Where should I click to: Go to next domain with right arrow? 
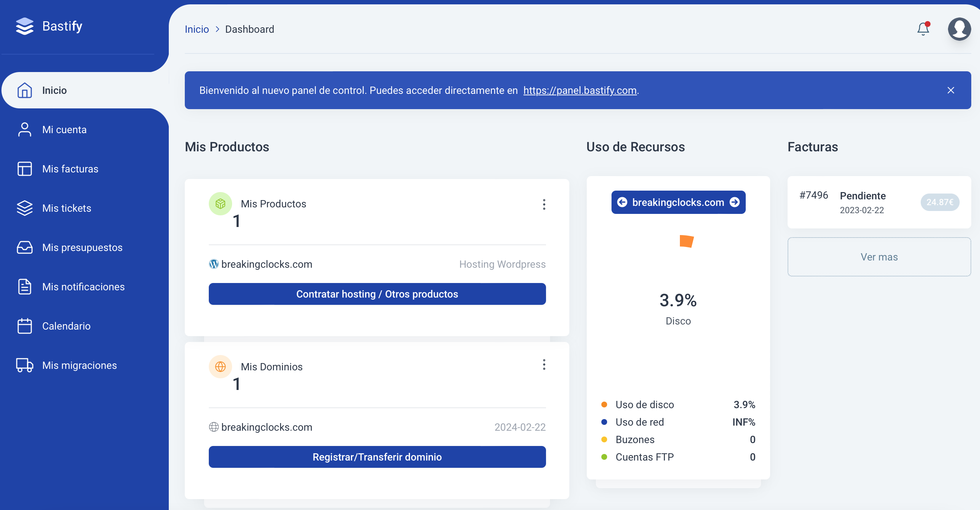click(734, 202)
